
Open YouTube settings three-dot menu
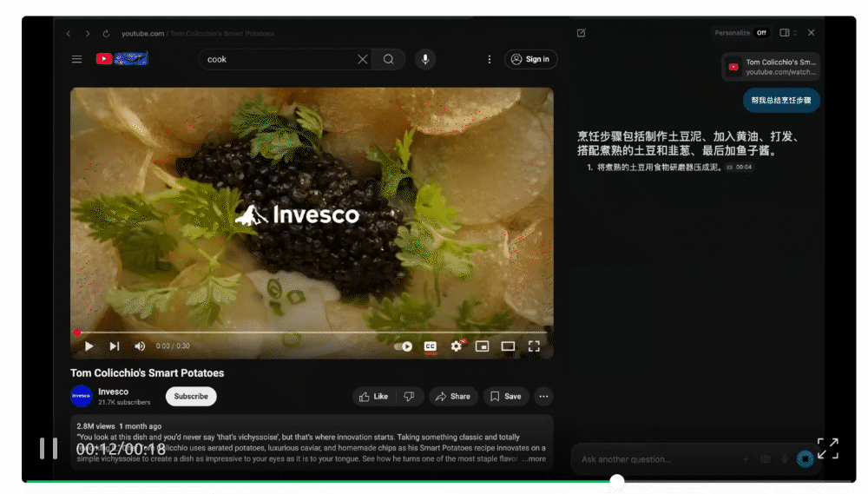(489, 59)
